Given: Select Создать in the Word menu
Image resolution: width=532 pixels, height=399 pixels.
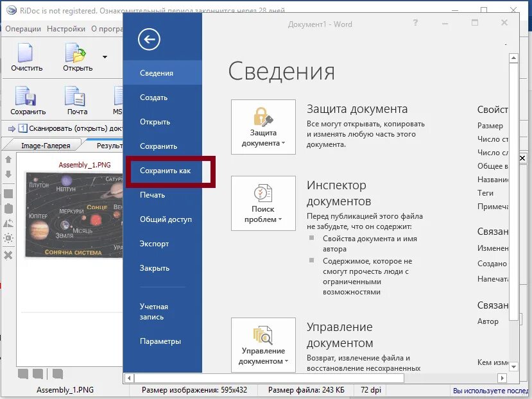Looking at the screenshot, I should tap(162, 98).
